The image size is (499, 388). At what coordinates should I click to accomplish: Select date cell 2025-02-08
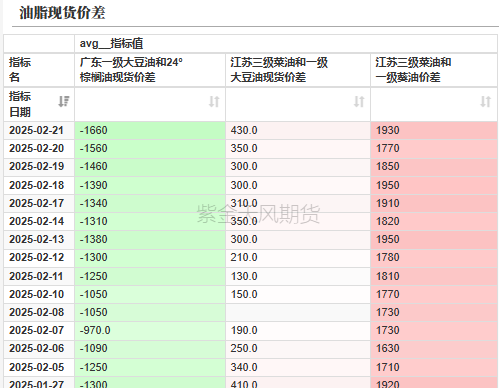point(39,312)
